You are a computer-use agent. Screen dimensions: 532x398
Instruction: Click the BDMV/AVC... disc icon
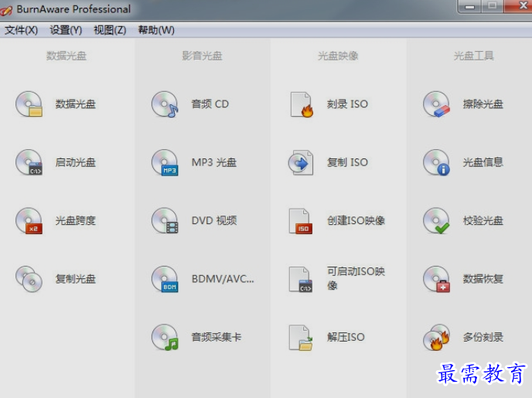point(165,279)
